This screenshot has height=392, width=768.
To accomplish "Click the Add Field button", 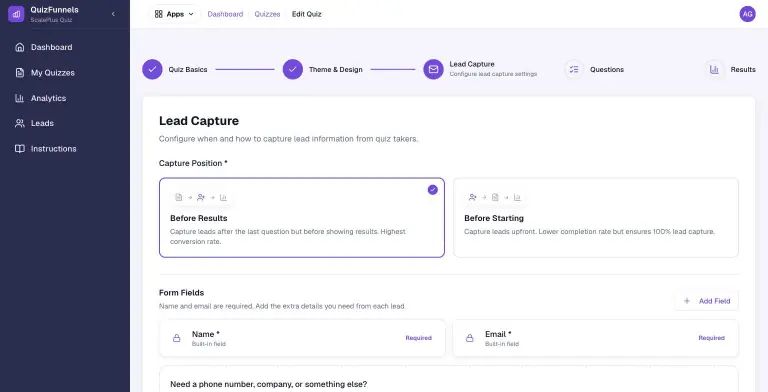I will pyautogui.click(x=707, y=301).
